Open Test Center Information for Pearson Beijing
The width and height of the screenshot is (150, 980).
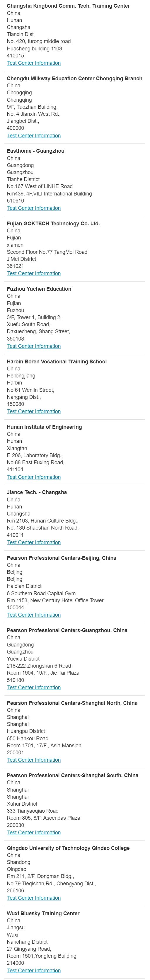[x=34, y=615]
